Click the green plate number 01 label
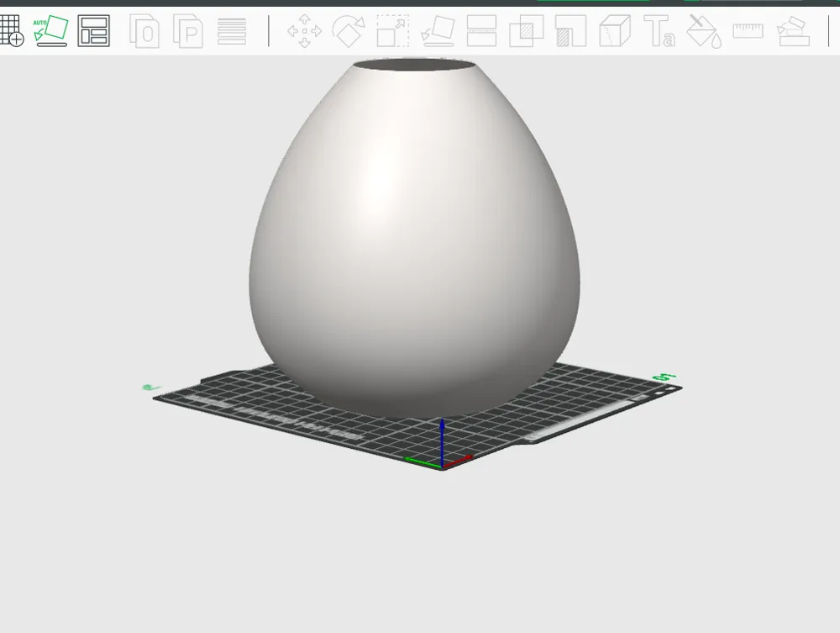Viewport: 840px width, 633px height. pyautogui.click(x=664, y=377)
